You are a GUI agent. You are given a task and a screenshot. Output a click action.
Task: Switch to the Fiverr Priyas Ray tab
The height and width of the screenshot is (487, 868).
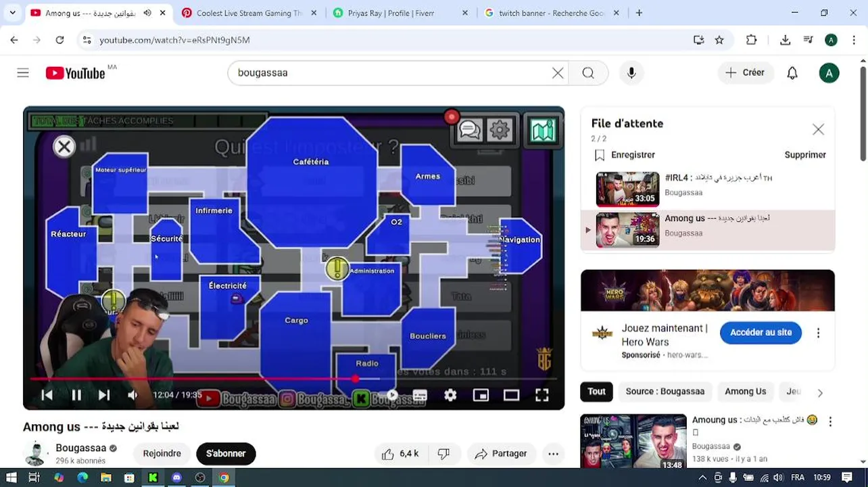pos(401,13)
